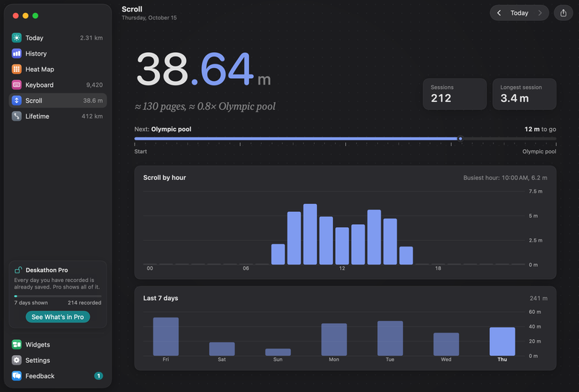This screenshot has height=392, width=579.
Task: Open the Keyboard section
Action: (58, 85)
